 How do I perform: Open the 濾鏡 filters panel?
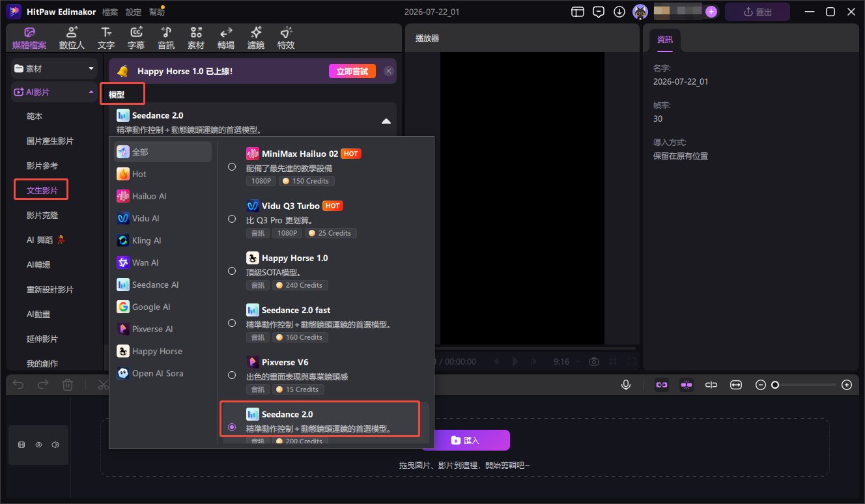click(256, 38)
